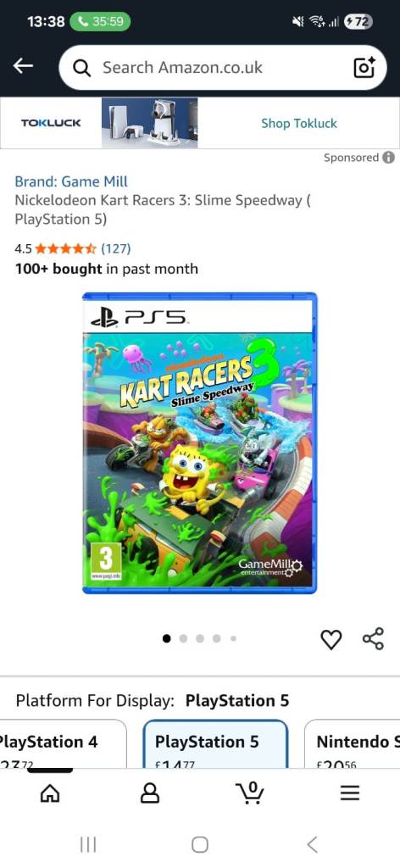Tap the back arrow in the header
The height and width of the screenshot is (868, 400).
23,66
